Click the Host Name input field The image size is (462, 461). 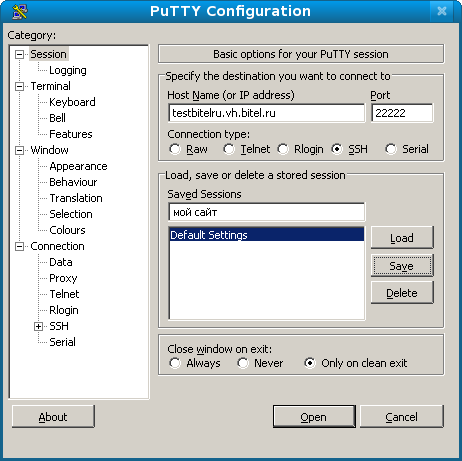[267, 113]
